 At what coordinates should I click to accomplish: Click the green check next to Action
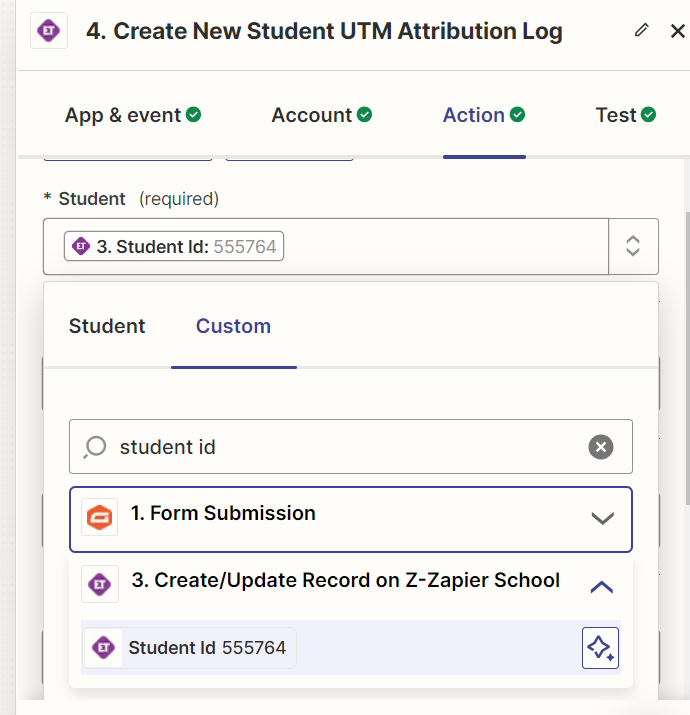click(x=517, y=114)
